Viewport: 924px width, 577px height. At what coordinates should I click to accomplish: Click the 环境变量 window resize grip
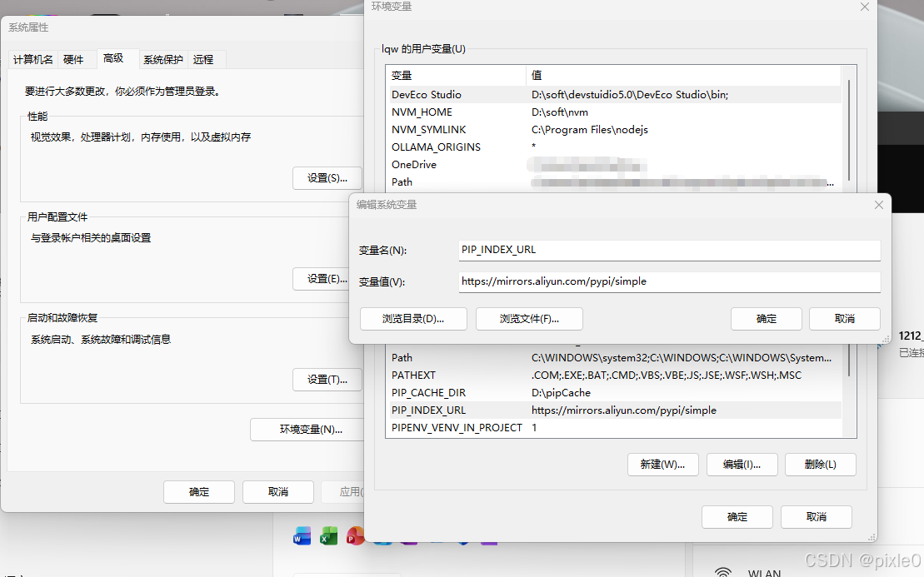pyautogui.click(x=872, y=537)
